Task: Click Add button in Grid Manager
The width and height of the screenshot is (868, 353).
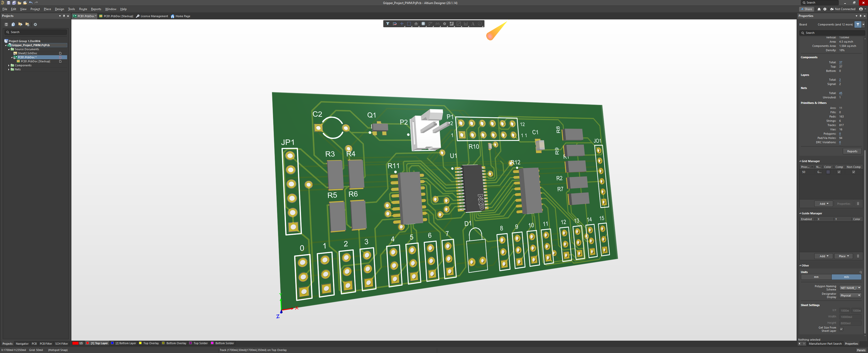Action: (824, 203)
